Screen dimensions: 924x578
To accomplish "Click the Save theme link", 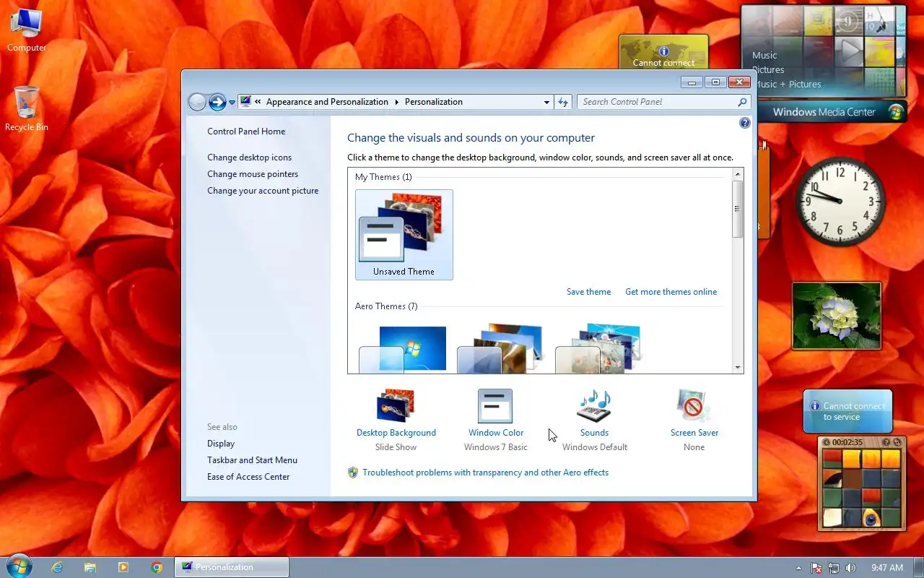I will point(588,292).
